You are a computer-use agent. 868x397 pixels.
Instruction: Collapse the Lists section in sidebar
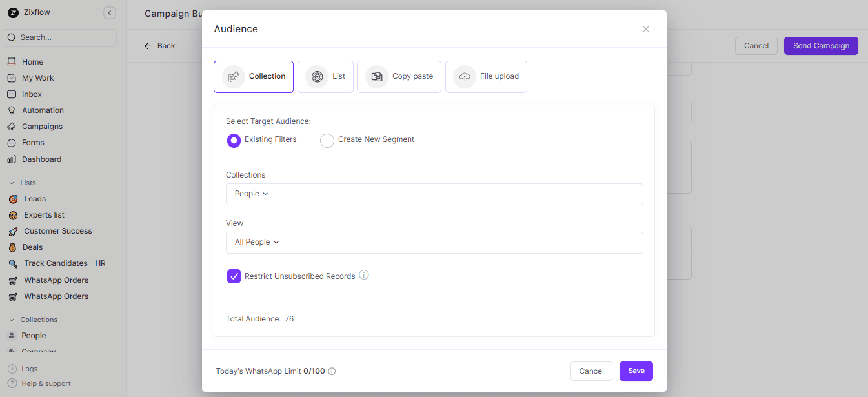[12, 183]
